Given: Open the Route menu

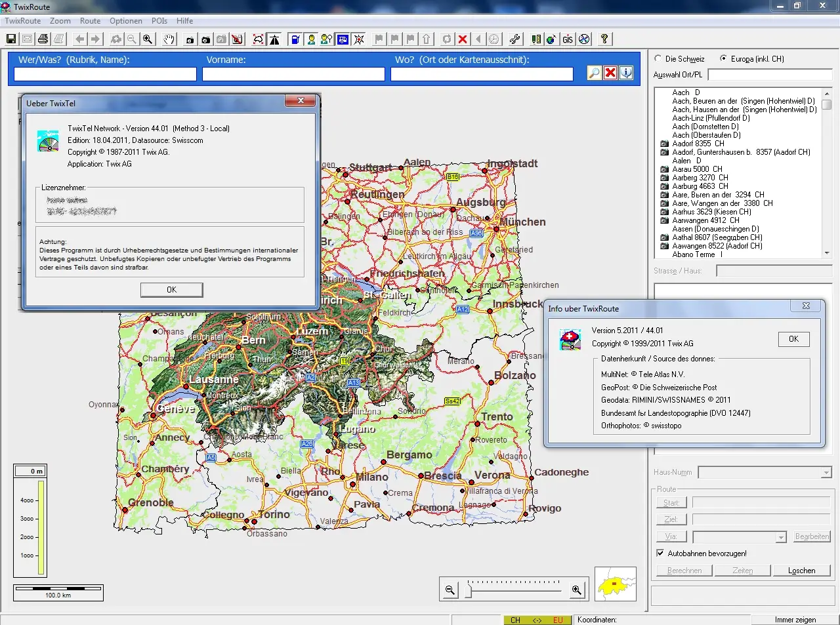Looking at the screenshot, I should (90, 20).
